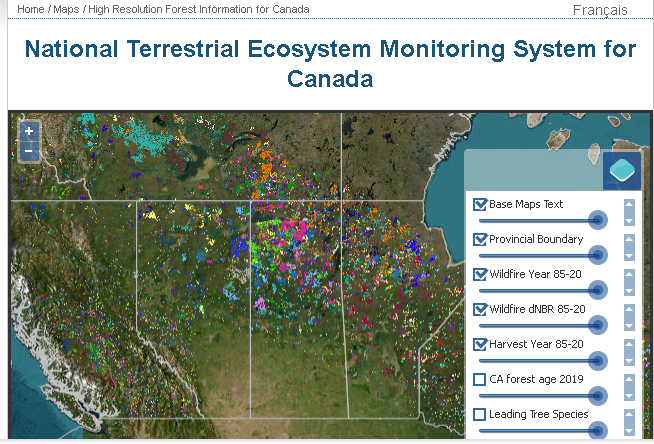The image size is (654, 444).
Task: Move Provincial Boundary layer up
Action: coord(629,240)
